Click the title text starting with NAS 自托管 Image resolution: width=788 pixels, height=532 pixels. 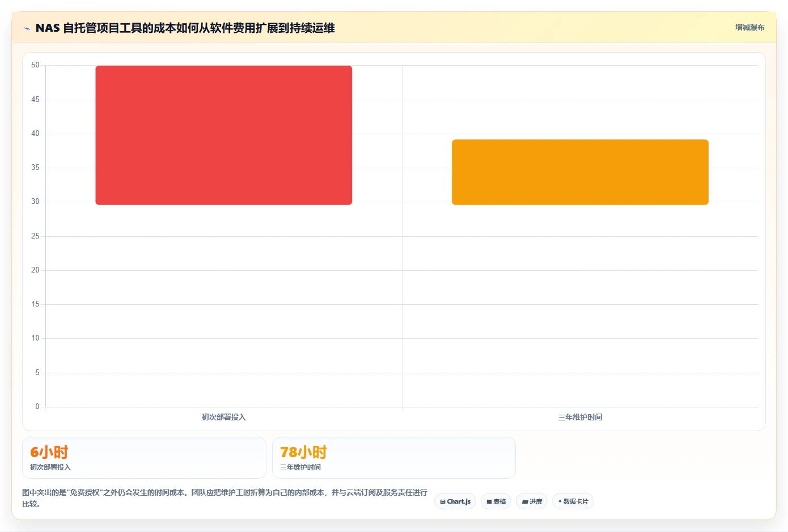click(x=185, y=28)
